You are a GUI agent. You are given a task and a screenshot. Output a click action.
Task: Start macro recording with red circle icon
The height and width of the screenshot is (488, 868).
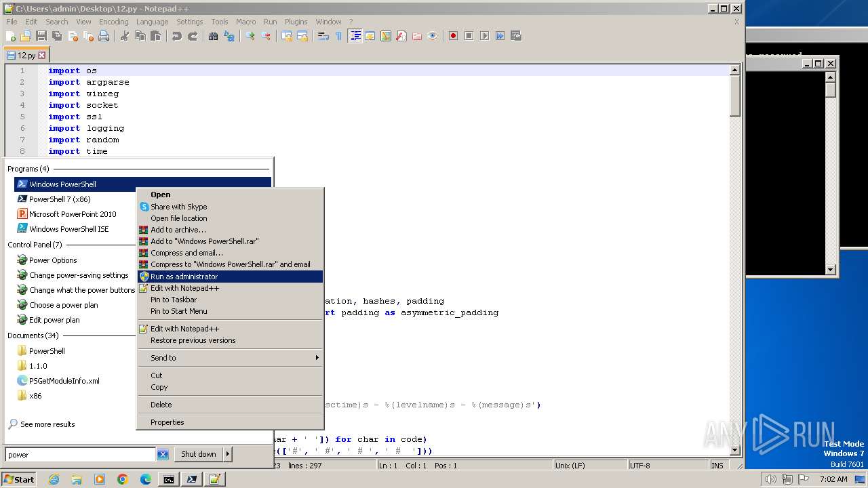[x=454, y=36]
